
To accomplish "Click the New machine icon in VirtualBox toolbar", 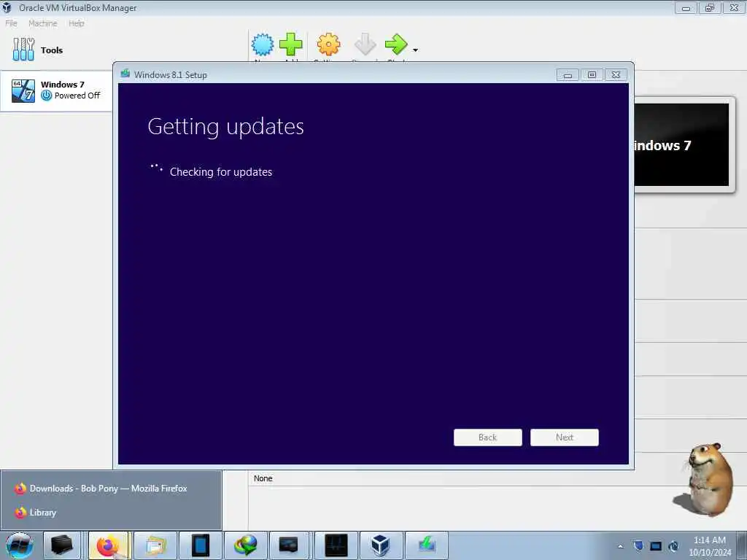I will click(x=263, y=44).
